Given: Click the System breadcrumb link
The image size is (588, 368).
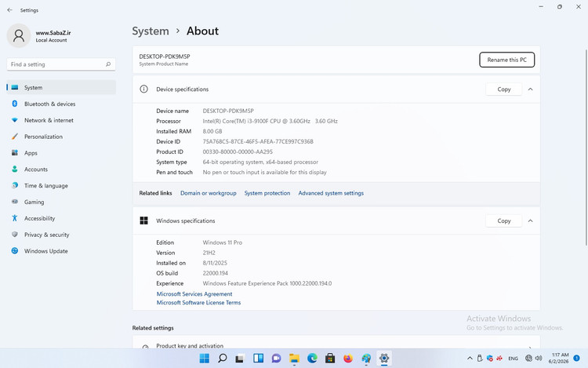Looking at the screenshot, I should click(x=151, y=31).
